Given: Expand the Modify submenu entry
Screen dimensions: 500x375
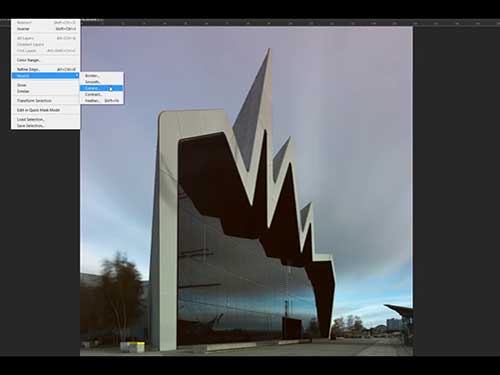Looking at the screenshot, I should coord(45,76).
